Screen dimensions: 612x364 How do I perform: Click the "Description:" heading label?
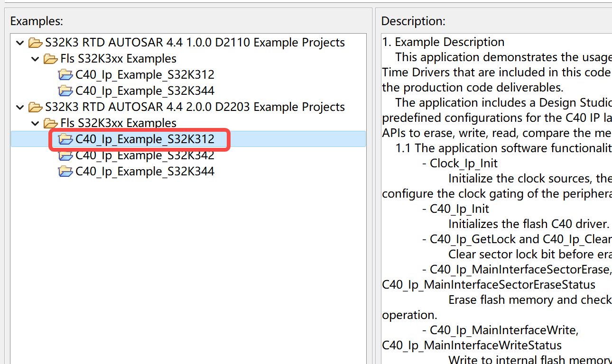click(413, 21)
